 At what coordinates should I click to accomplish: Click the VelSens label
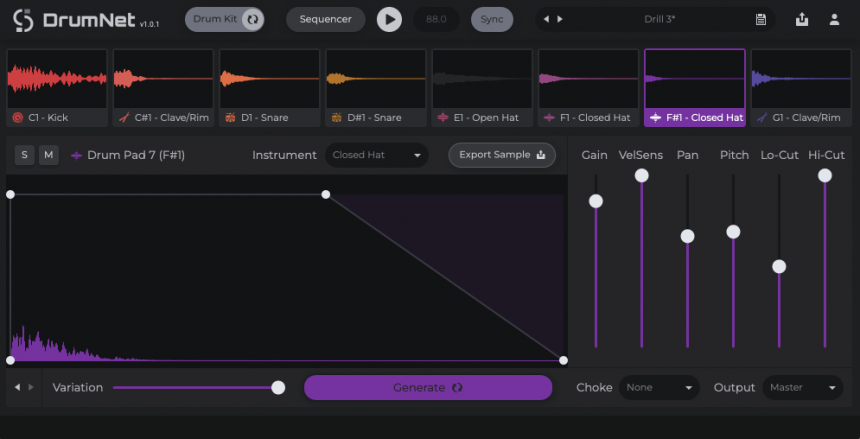641,155
